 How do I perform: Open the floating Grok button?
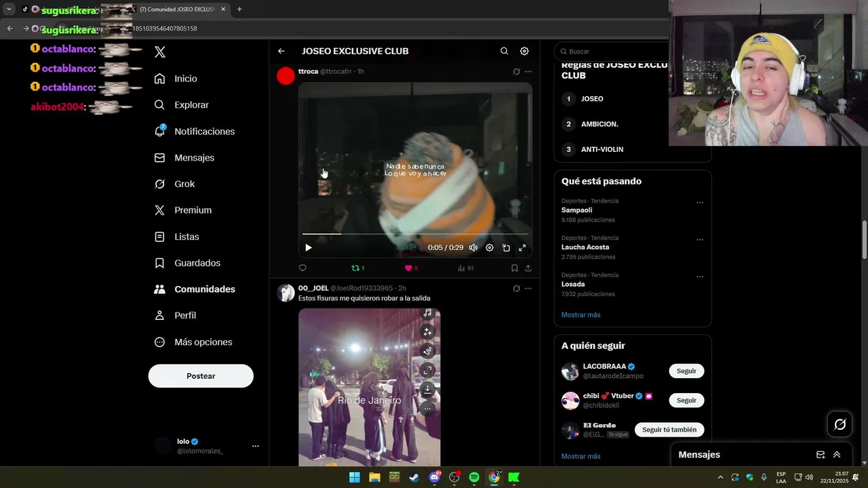[x=840, y=424]
